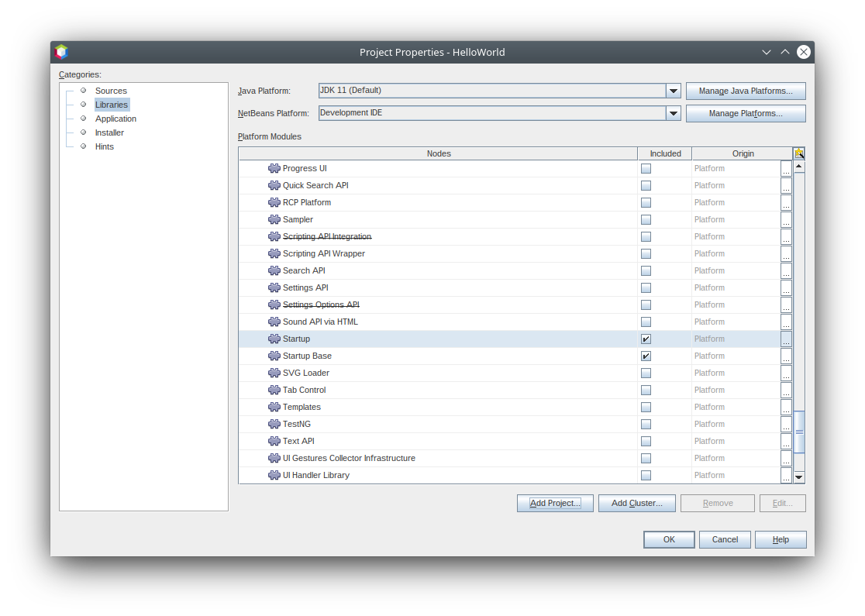Sort the table by the Origin column header

pyautogui.click(x=742, y=153)
